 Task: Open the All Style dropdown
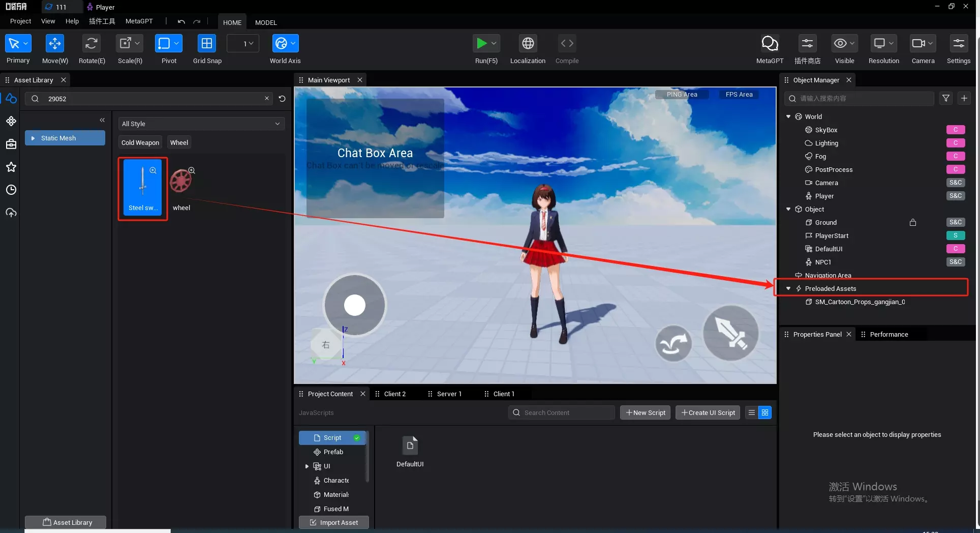point(201,124)
